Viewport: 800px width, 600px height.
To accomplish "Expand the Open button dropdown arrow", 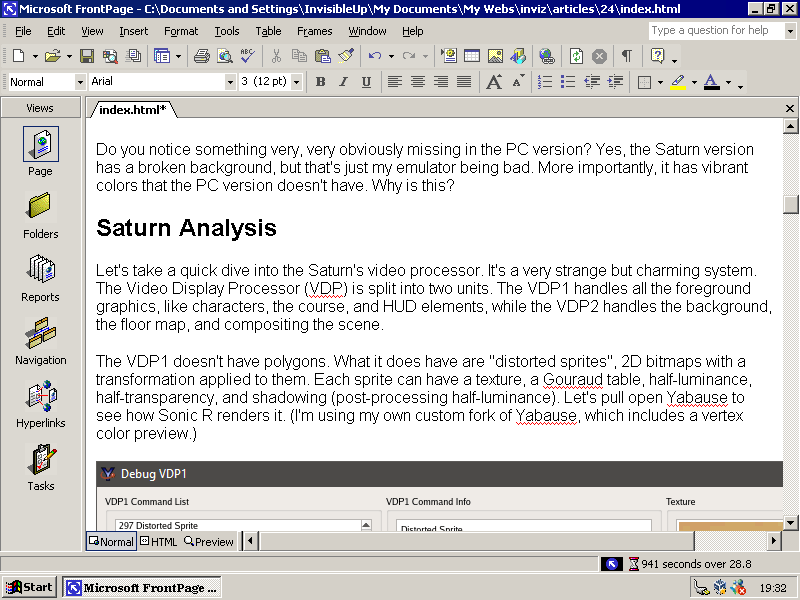I will click(x=69, y=56).
